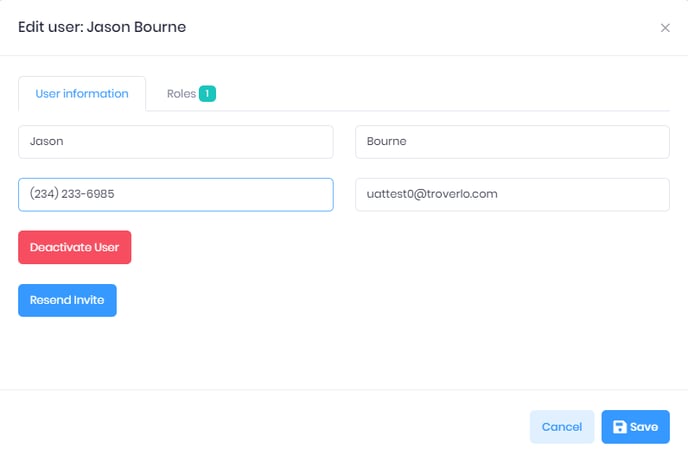Click the '(234)' area code in phone field
This screenshot has width=688, height=461.
tap(44, 193)
